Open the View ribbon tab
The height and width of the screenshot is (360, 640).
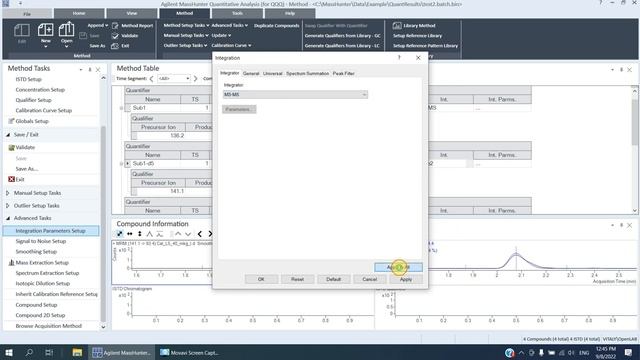131,13
